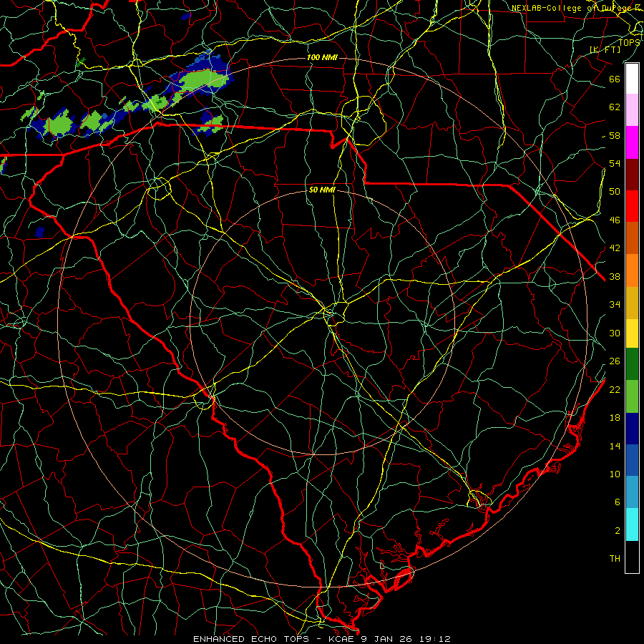Image resolution: width=644 pixels, height=644 pixels.
Task: Click the legend scale value 50
Action: (x=615, y=191)
